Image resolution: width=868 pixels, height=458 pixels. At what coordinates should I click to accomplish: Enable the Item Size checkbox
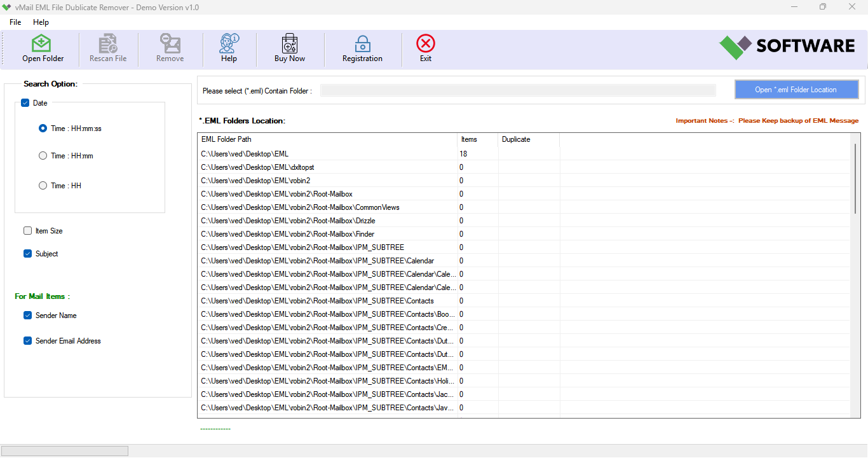coord(27,231)
